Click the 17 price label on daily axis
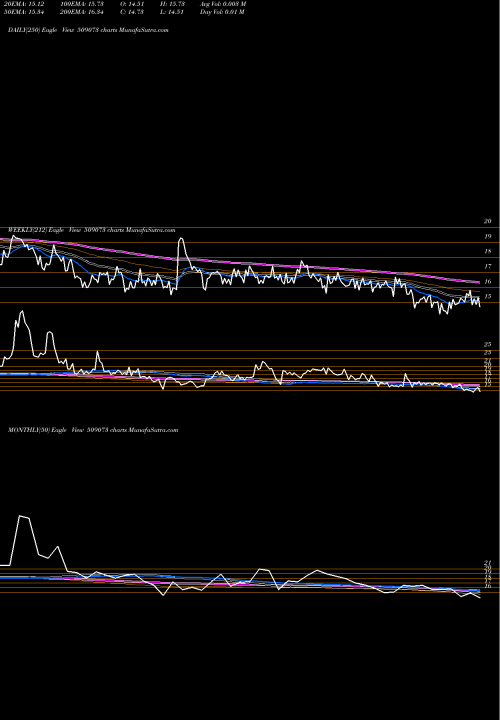The height and width of the screenshot is (720, 500). coord(488,267)
